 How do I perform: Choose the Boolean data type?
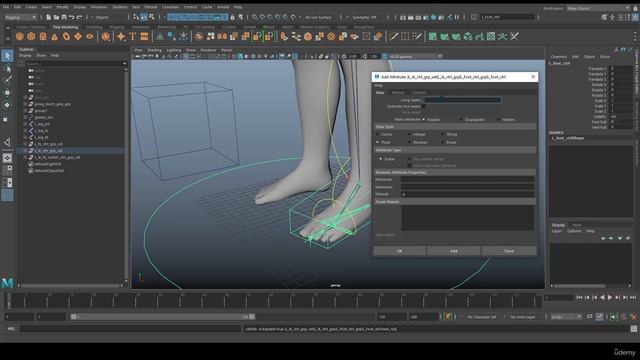point(409,142)
